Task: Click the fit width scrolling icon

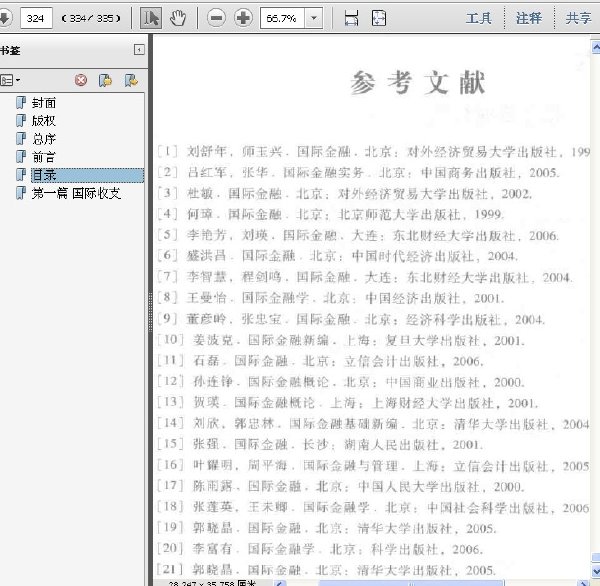Action: 351,18
